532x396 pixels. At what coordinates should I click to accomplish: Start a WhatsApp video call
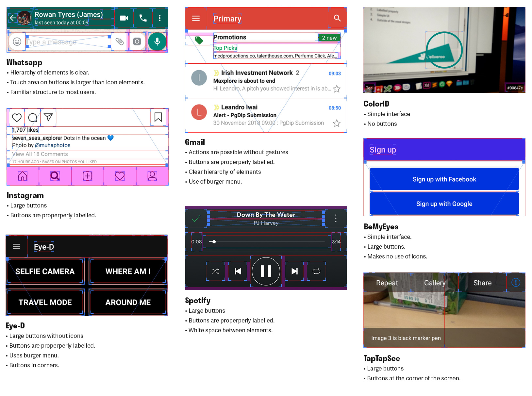pyautogui.click(x=124, y=18)
